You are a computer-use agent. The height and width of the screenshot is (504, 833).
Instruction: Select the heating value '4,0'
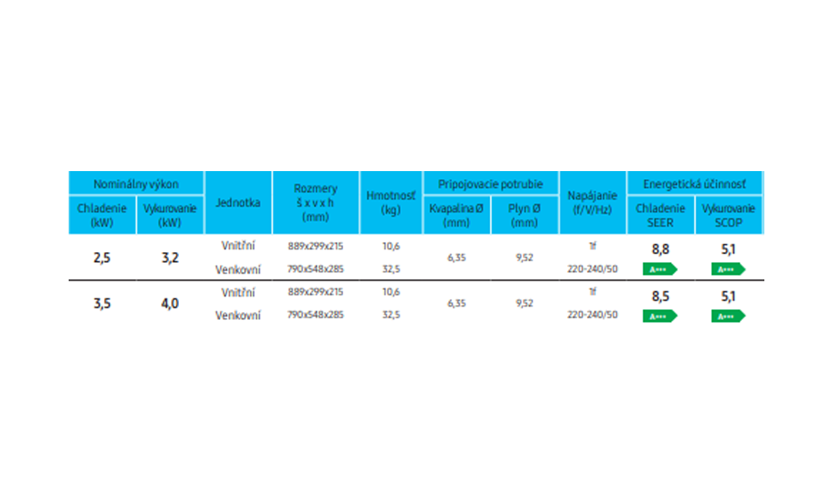(x=170, y=304)
